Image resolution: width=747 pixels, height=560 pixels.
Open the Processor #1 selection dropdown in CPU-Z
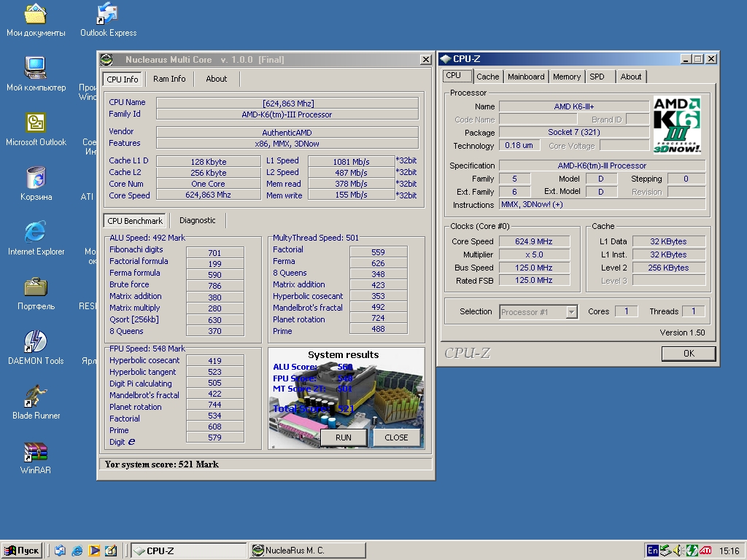pos(572,312)
